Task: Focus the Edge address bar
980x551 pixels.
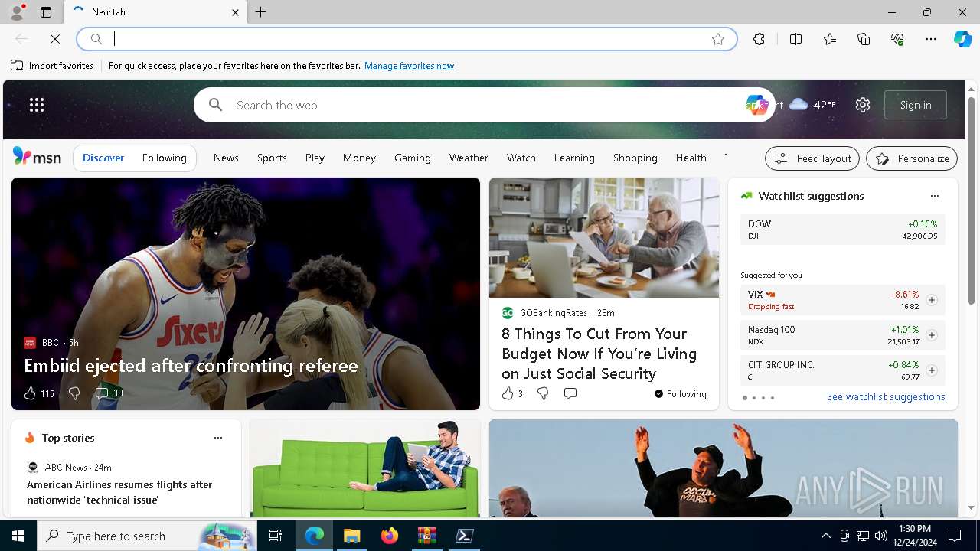Action: tap(407, 39)
